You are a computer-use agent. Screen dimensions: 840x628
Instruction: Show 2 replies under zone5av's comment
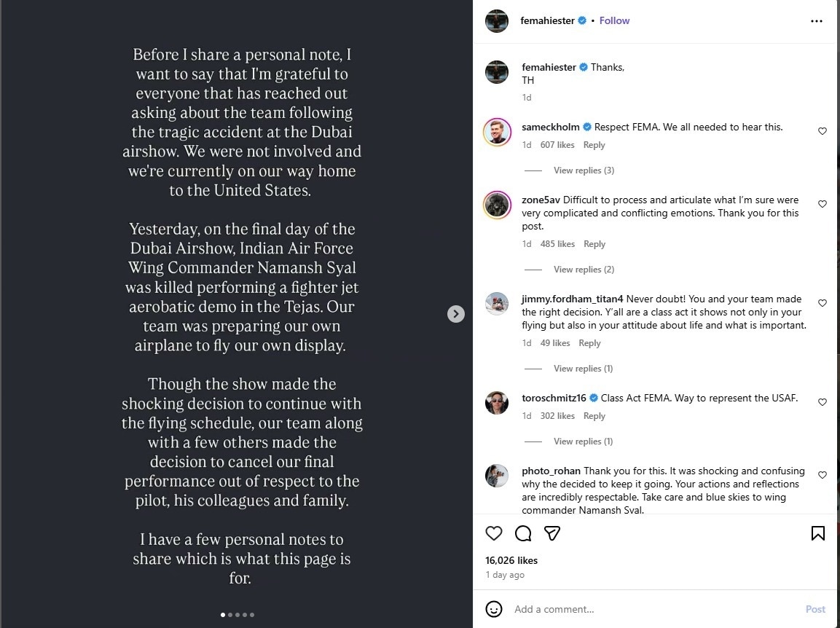click(584, 270)
